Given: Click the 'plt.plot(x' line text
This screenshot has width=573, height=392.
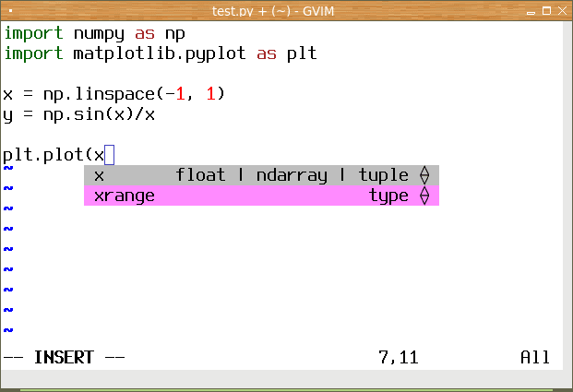Looking at the screenshot, I should pyautogui.click(x=54, y=155).
